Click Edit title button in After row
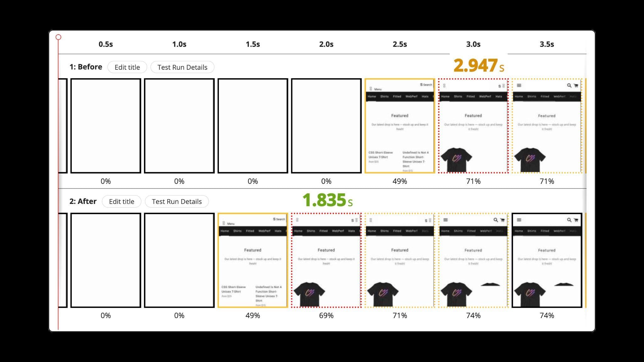 pos(121,201)
